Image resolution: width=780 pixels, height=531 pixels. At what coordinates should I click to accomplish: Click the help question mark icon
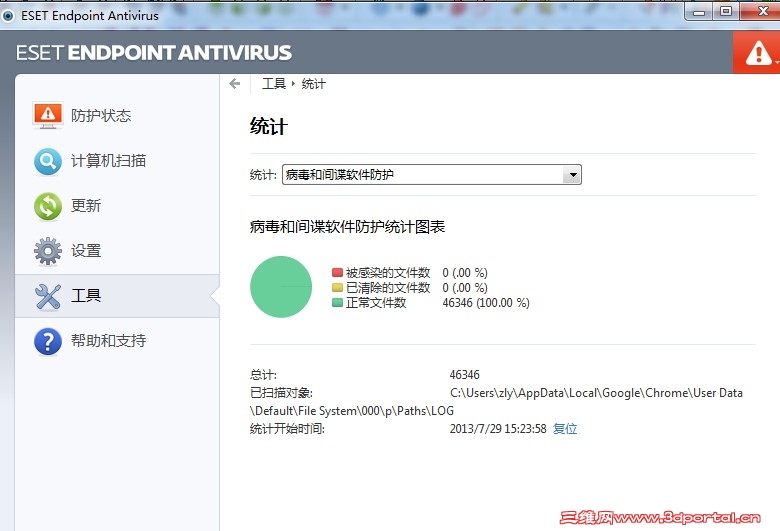tap(48, 341)
